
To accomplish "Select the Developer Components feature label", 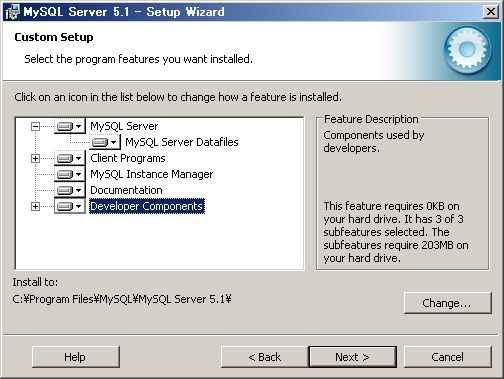I will pyautogui.click(x=147, y=206).
